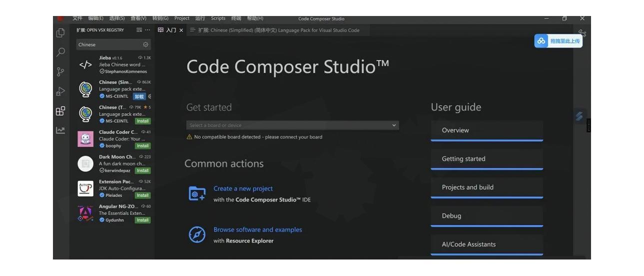Open the 运行 menu

click(x=200, y=18)
